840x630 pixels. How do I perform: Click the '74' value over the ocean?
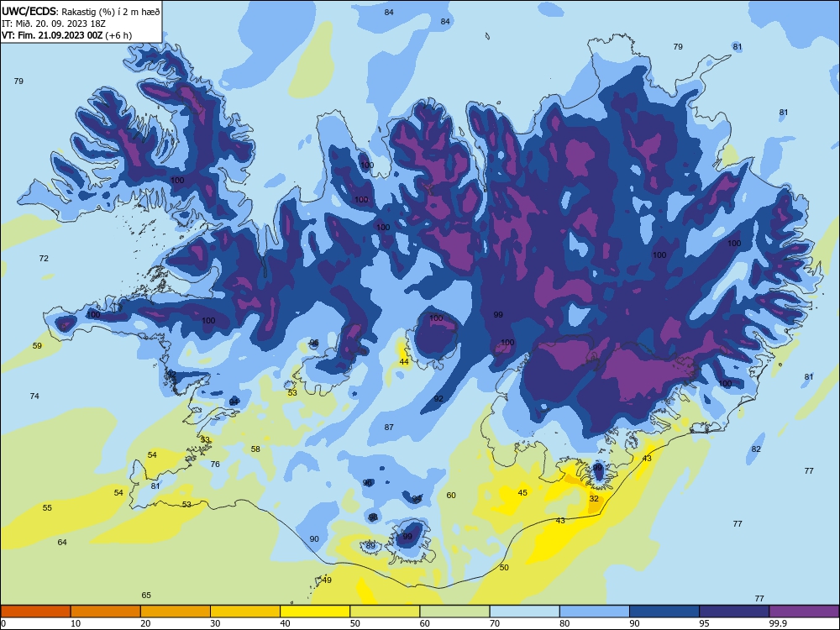pos(34,396)
